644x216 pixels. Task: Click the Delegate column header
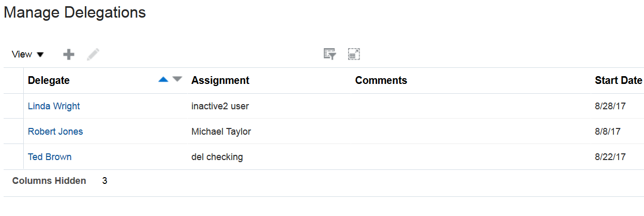point(49,80)
